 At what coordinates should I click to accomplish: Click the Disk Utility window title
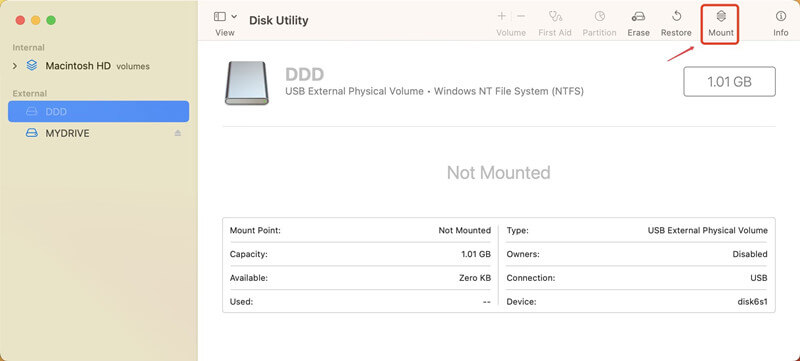click(x=279, y=20)
